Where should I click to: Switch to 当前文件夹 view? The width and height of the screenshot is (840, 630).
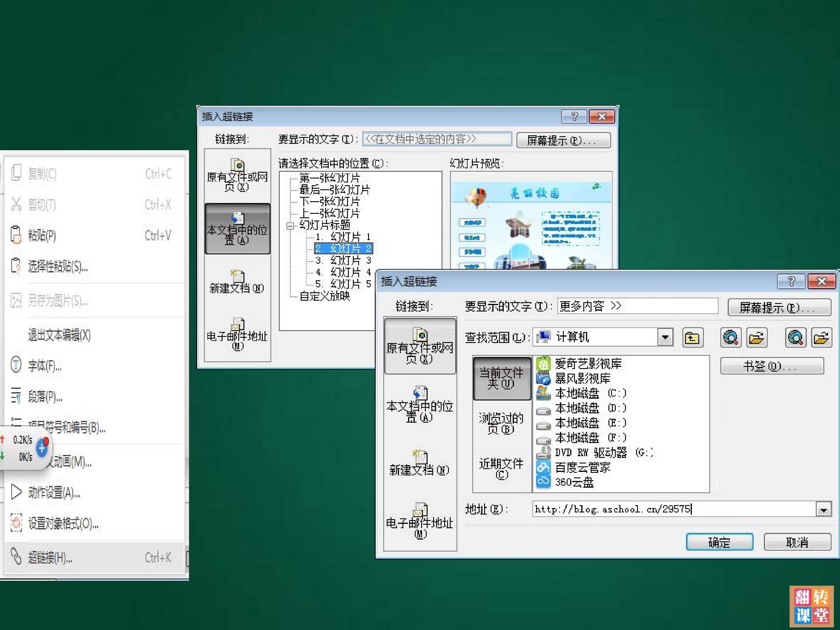coord(502,378)
